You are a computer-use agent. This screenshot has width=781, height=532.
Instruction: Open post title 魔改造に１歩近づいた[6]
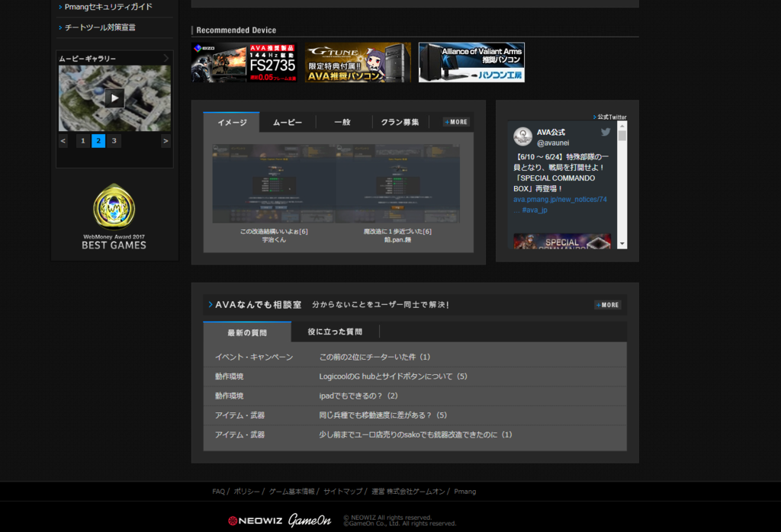coord(397,232)
